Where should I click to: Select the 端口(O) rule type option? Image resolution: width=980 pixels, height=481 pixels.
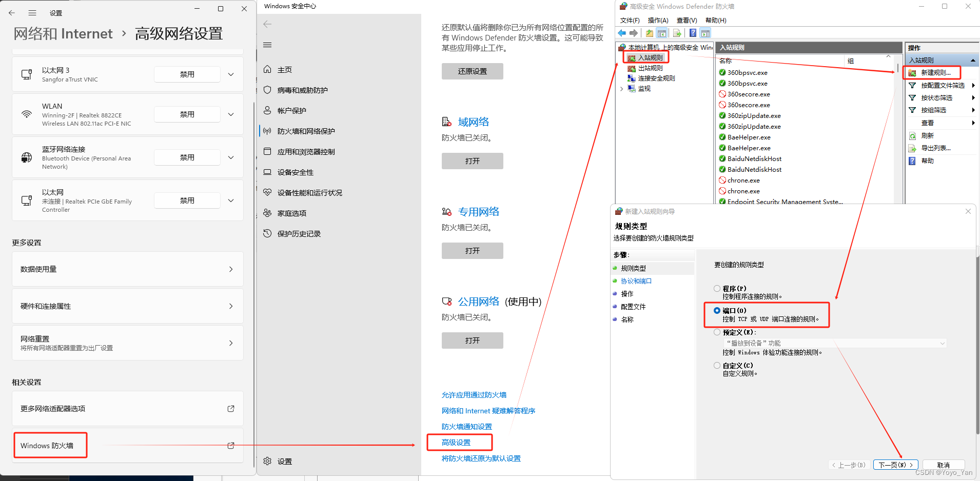click(717, 311)
